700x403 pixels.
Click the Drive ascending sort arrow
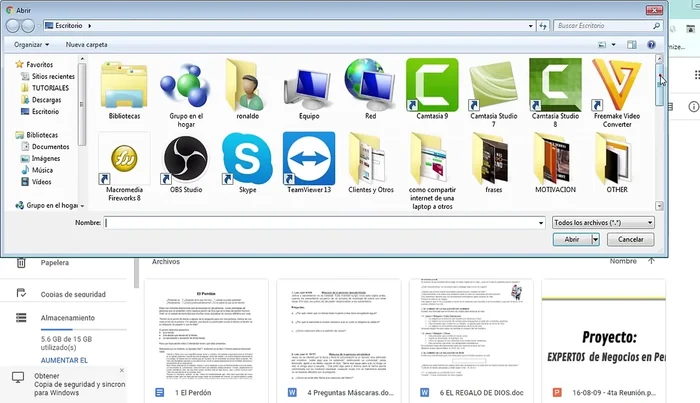coord(651,261)
